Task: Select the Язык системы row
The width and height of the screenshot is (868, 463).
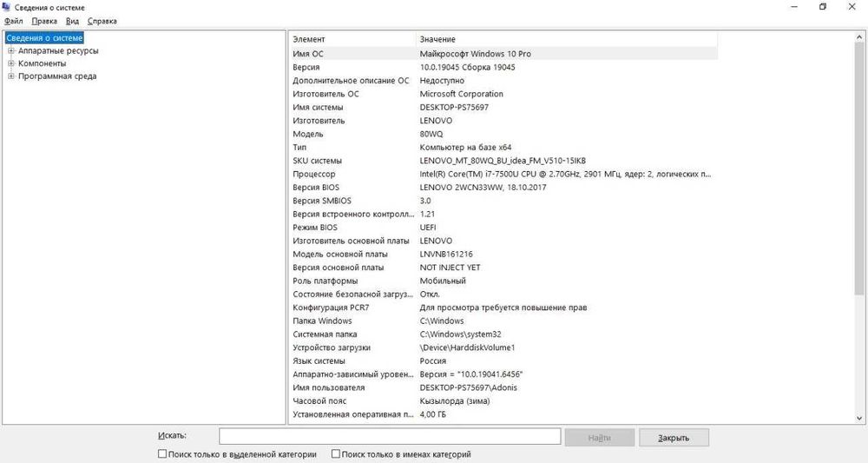Action: (503, 360)
